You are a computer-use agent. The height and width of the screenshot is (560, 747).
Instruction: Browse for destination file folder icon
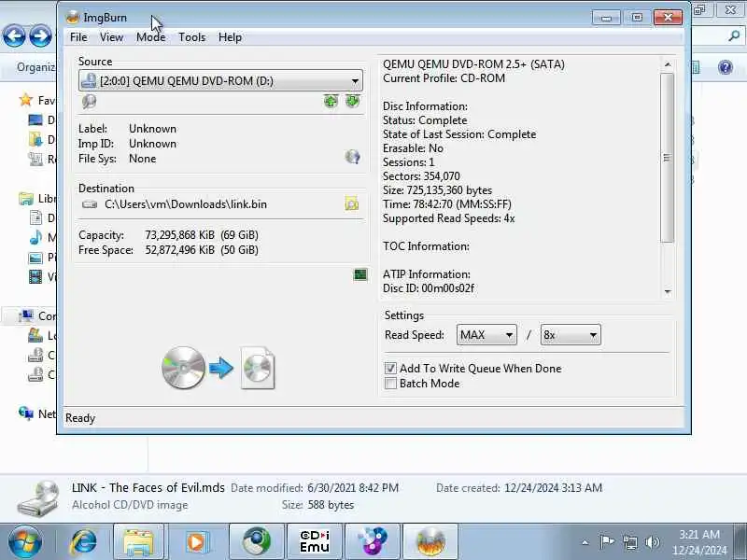tap(352, 203)
